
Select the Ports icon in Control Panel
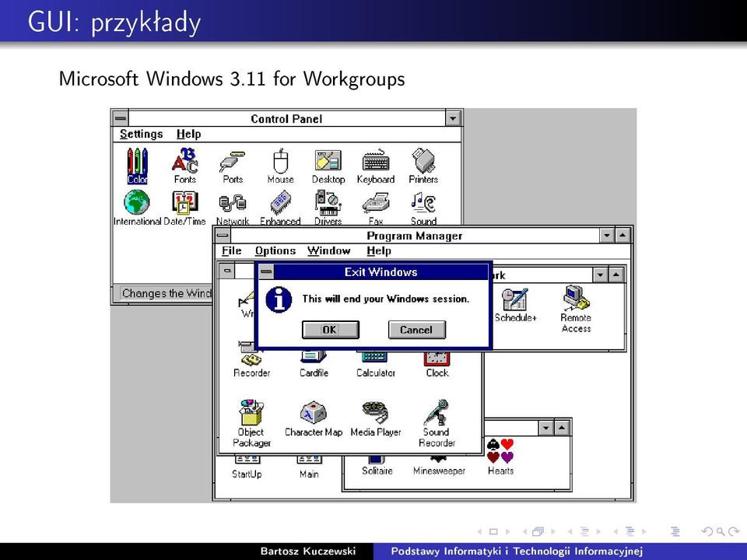(x=233, y=166)
